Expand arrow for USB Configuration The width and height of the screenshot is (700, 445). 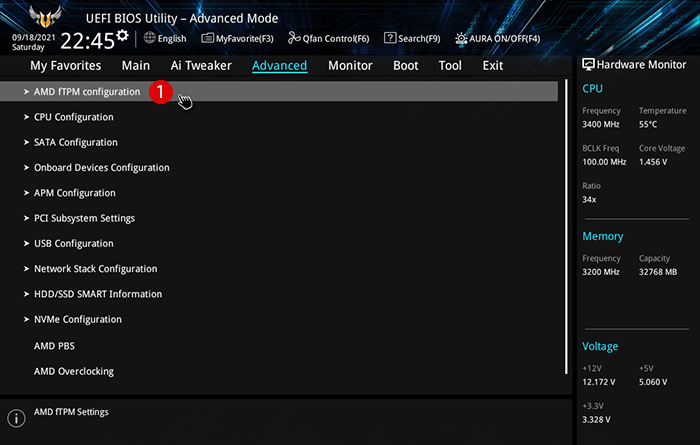click(26, 243)
